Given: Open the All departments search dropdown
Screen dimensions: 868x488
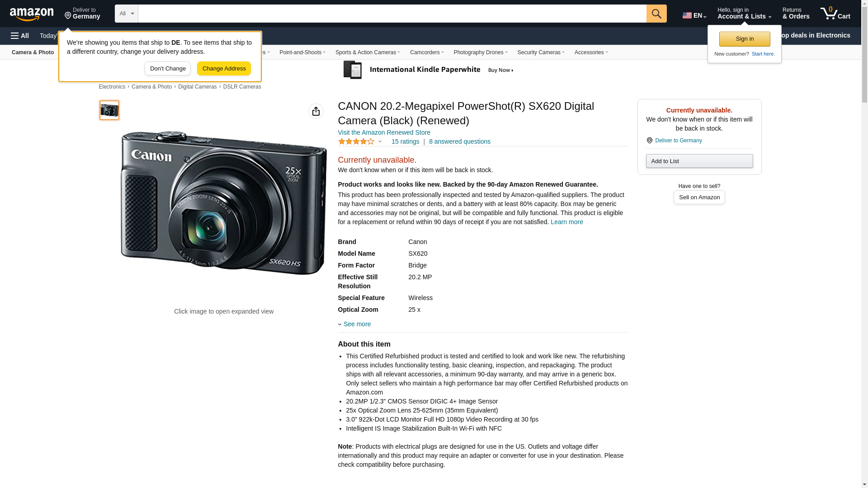Looking at the screenshot, I should 126,14.
